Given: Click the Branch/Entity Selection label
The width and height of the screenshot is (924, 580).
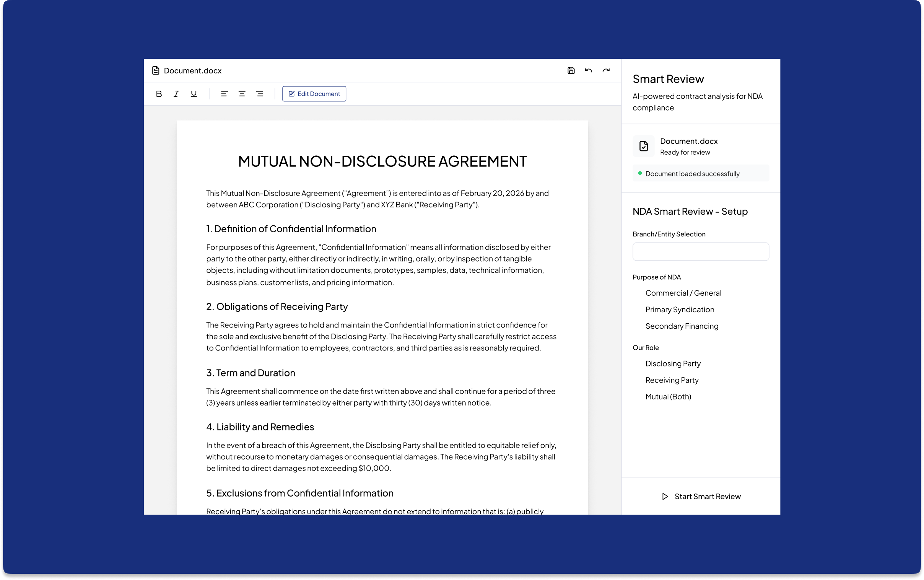Looking at the screenshot, I should 669,234.
